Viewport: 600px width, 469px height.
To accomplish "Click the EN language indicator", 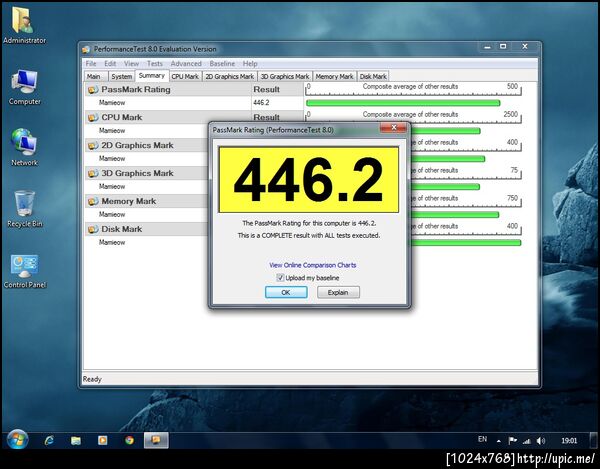I will (x=483, y=439).
